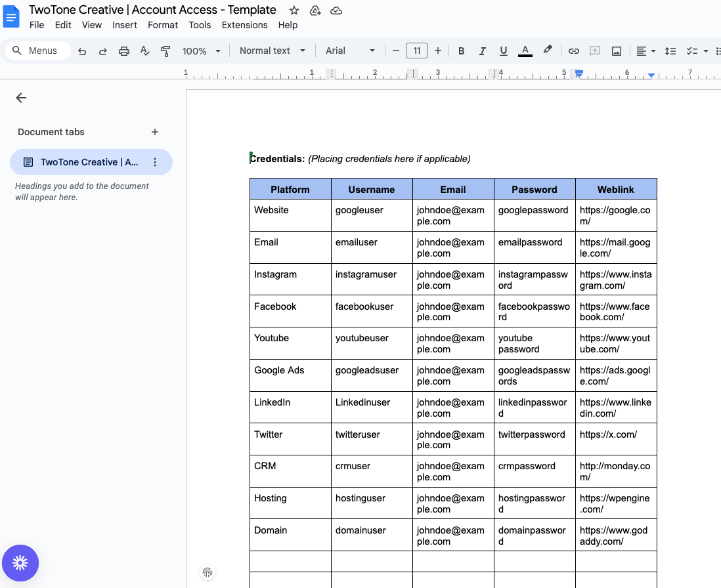The width and height of the screenshot is (721, 588).
Task: Open the File menu
Action: pos(37,25)
